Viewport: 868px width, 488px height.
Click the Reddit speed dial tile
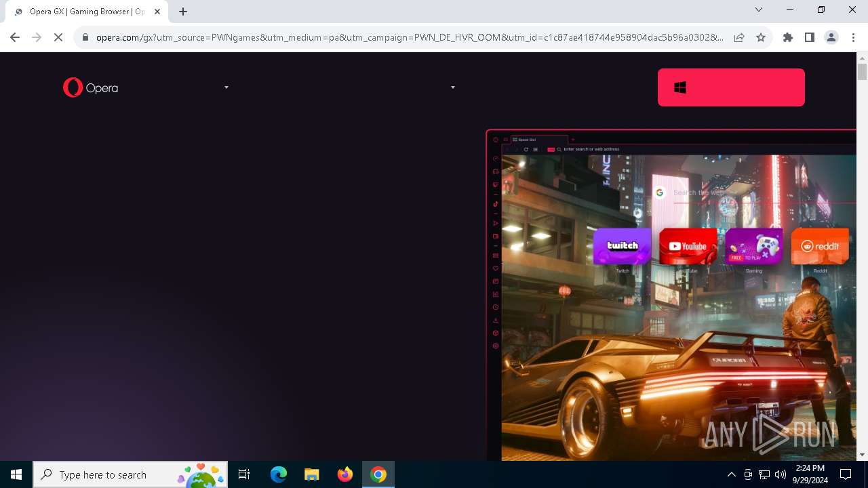[x=819, y=246]
